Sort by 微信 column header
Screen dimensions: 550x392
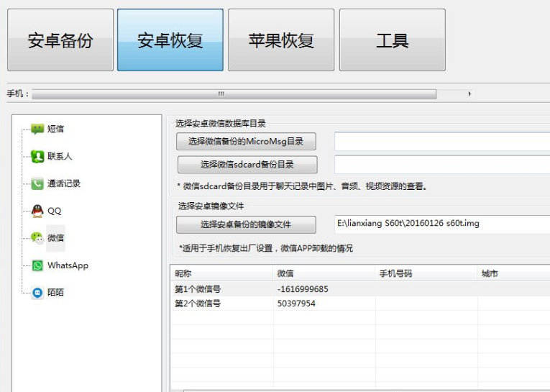(324, 273)
